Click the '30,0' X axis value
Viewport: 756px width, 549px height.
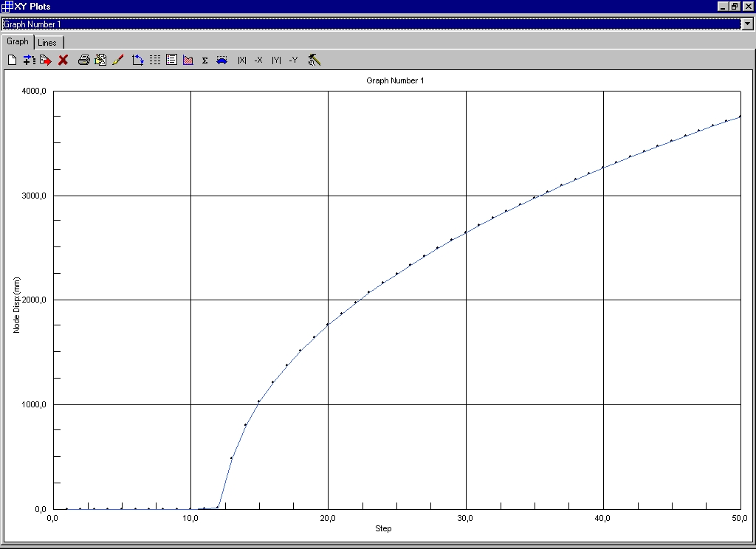click(465, 518)
